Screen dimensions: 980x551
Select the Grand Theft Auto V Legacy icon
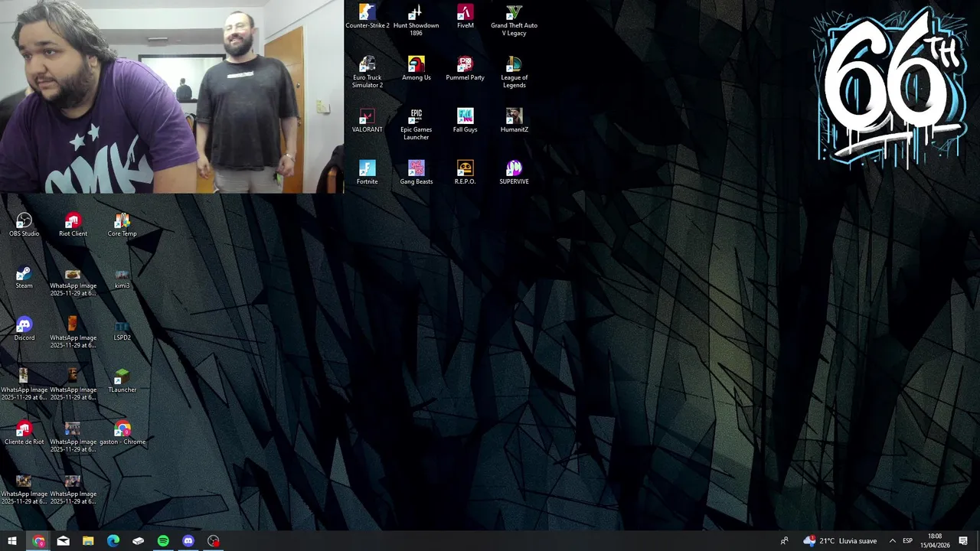point(514,21)
